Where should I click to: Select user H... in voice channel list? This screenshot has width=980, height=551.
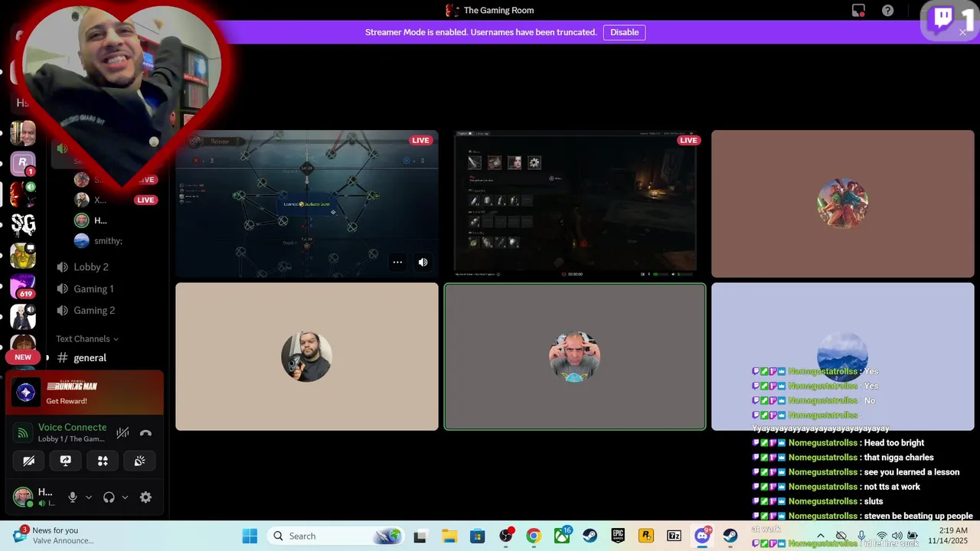coord(100,220)
